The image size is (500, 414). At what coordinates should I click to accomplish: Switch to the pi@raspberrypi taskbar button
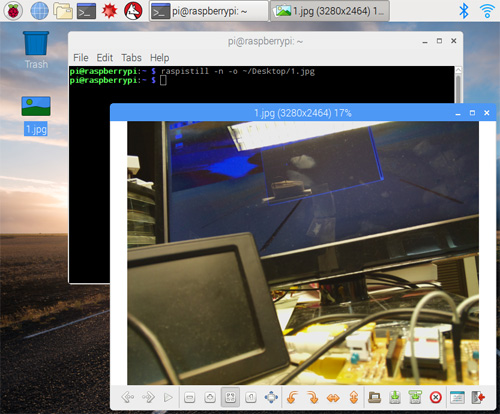[208, 11]
